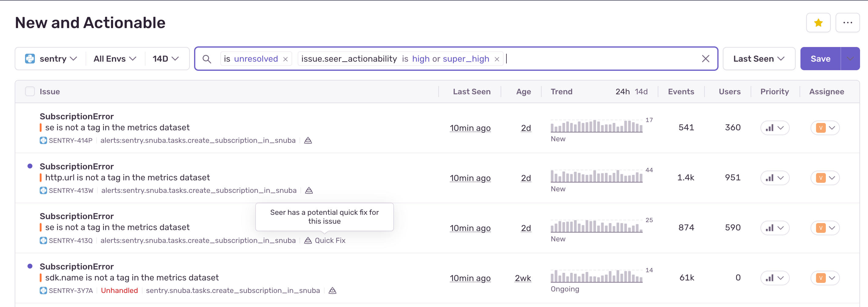Click the star icon to favorite this search
This screenshot has height=307, width=868.
point(818,23)
